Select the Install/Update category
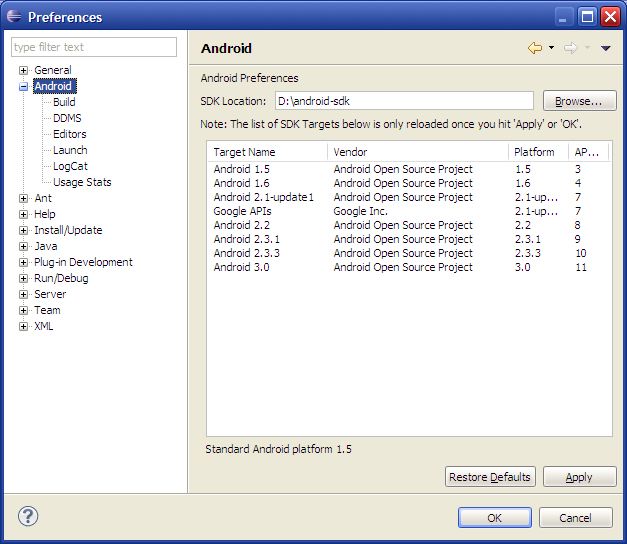This screenshot has width=627, height=544. click(x=68, y=230)
